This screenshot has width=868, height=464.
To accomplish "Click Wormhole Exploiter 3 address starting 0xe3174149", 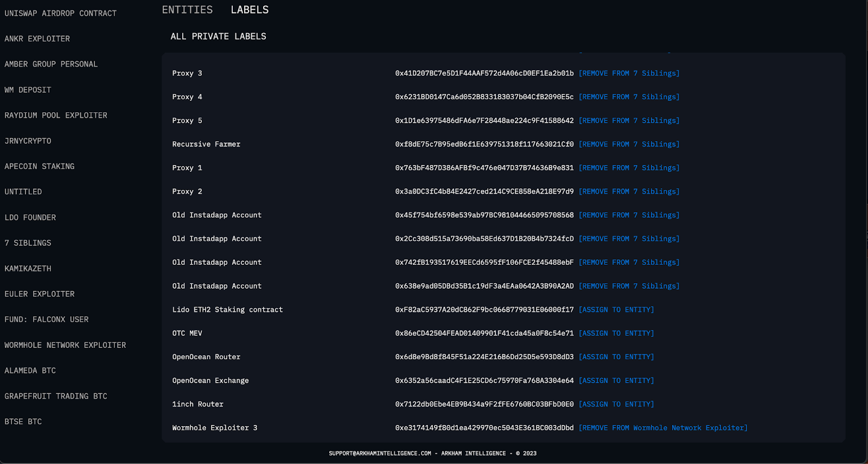I will click(x=484, y=428).
